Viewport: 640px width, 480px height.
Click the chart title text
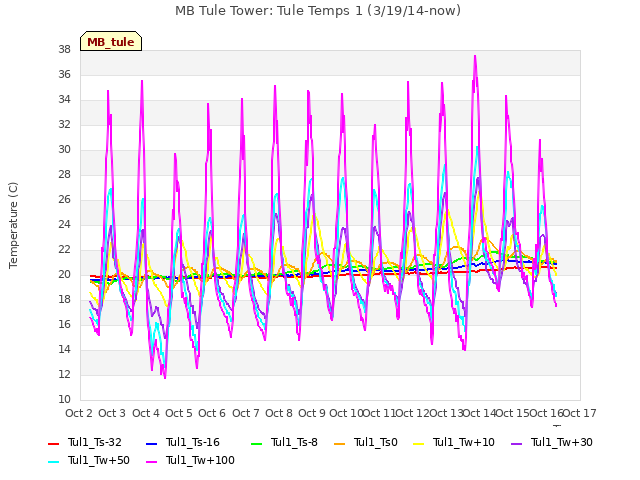point(318,11)
